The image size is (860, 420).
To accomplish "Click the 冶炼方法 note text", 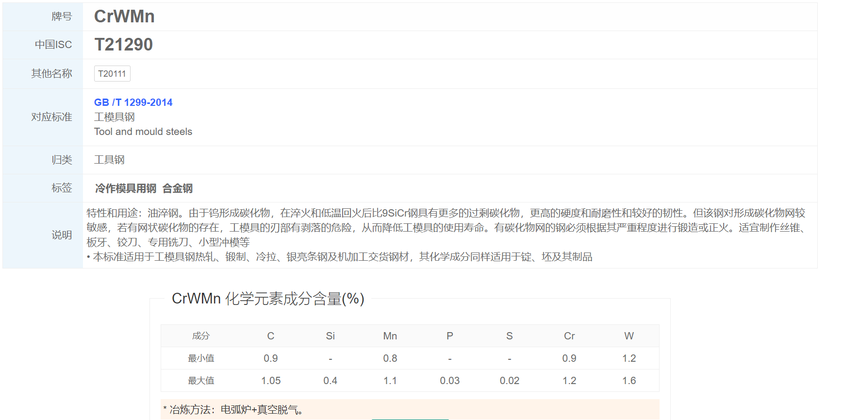I will (233, 410).
